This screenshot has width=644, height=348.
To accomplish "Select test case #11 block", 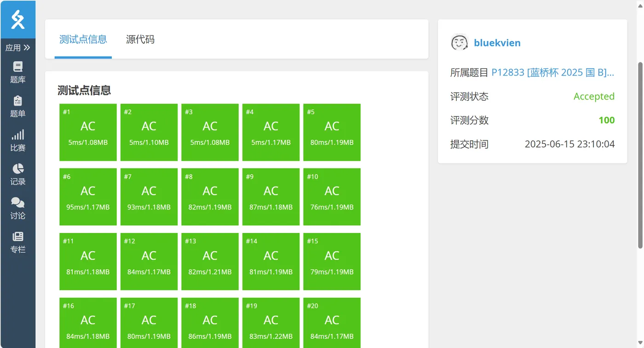I will (x=88, y=261).
